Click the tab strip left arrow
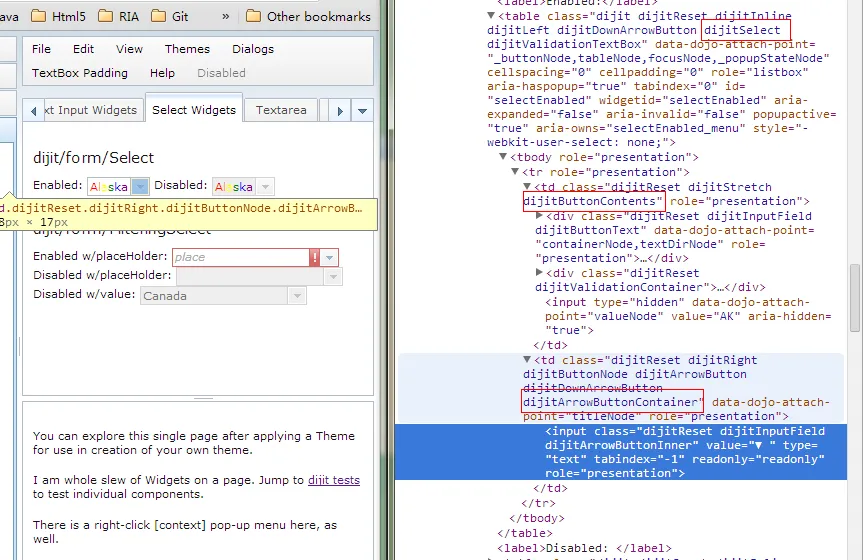 34,111
